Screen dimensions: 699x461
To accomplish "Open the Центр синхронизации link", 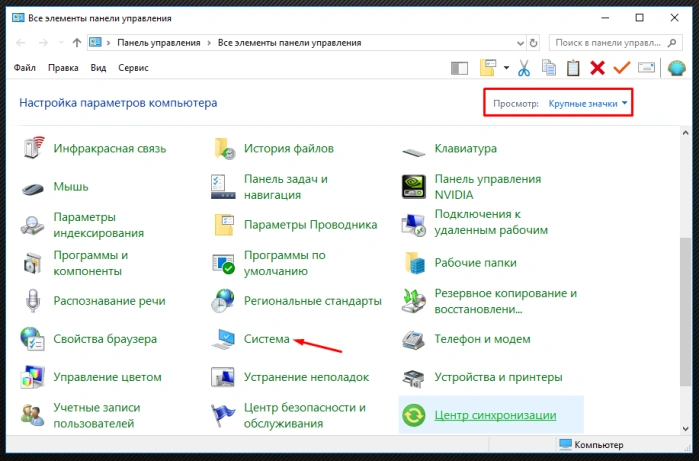I will [x=495, y=415].
